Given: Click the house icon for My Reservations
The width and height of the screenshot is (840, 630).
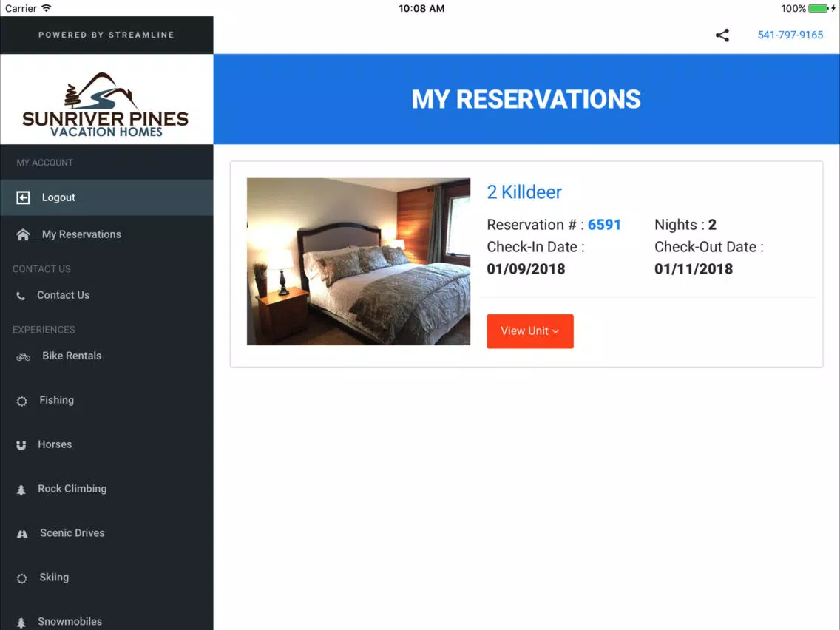Looking at the screenshot, I should pos(23,234).
